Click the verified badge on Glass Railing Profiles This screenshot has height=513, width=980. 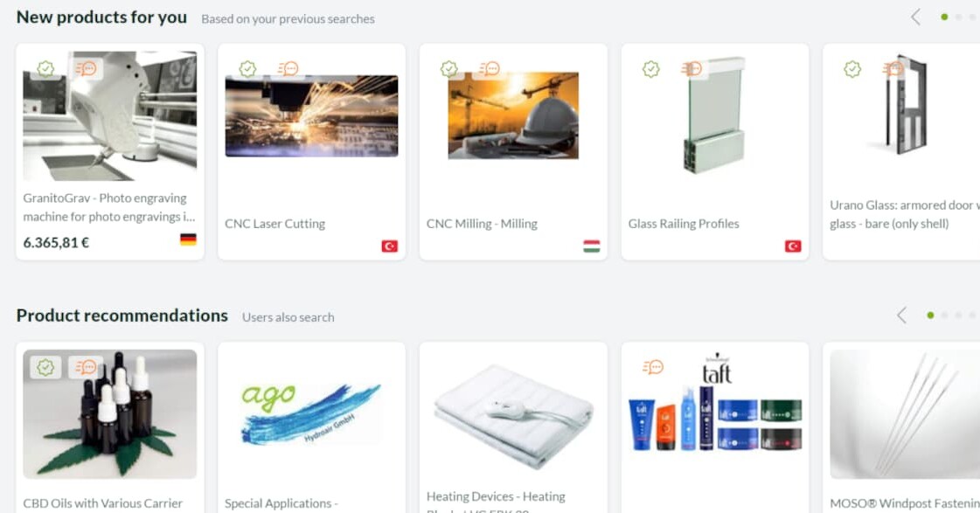click(651, 69)
